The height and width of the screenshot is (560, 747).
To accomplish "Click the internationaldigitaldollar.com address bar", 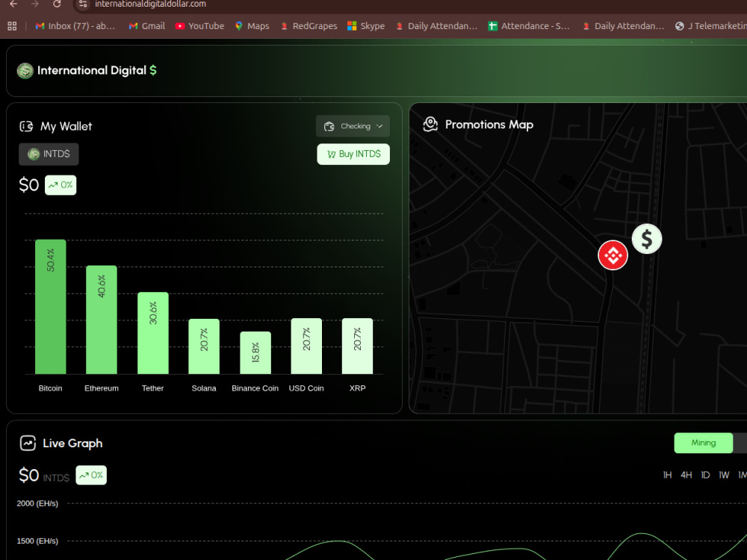I will [150, 4].
